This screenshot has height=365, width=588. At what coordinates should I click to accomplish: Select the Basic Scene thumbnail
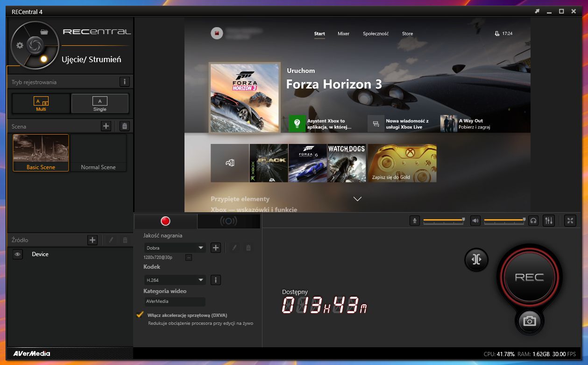point(41,153)
